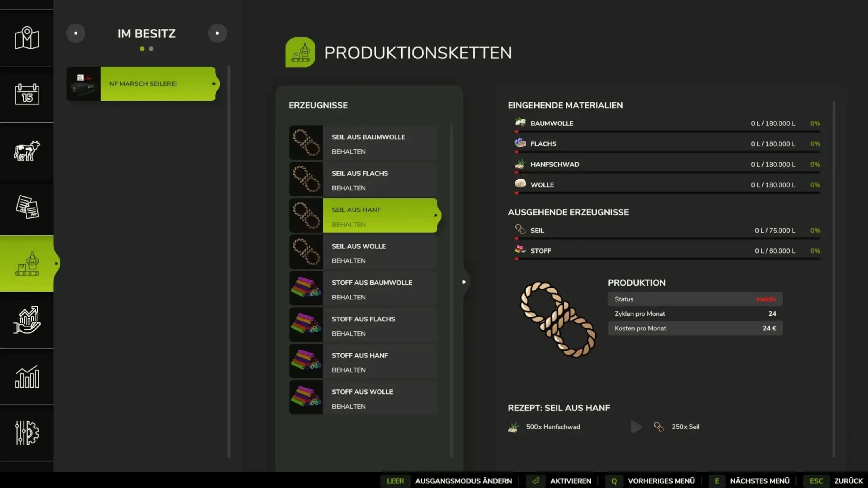Activate production with AKTIVIEREN button

click(570, 481)
